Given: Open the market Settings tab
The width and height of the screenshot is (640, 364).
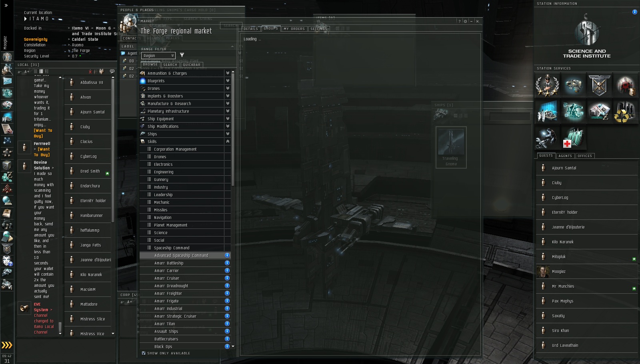Looking at the screenshot, I should (x=319, y=29).
